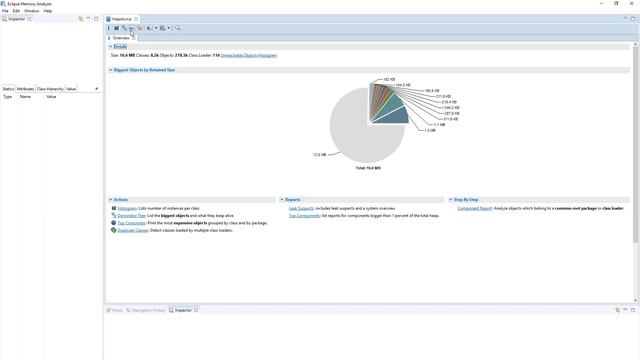Click the 182 KB pie label
The width and height of the screenshot is (640, 360).
[389, 79]
